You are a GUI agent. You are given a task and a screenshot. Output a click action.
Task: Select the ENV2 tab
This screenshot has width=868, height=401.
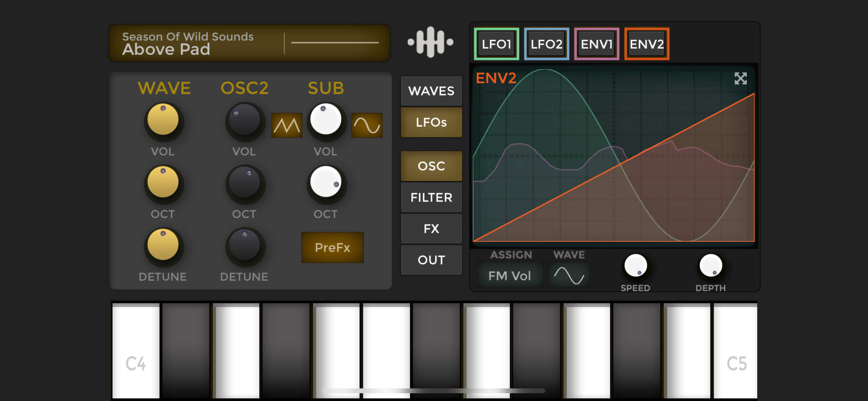click(x=646, y=44)
